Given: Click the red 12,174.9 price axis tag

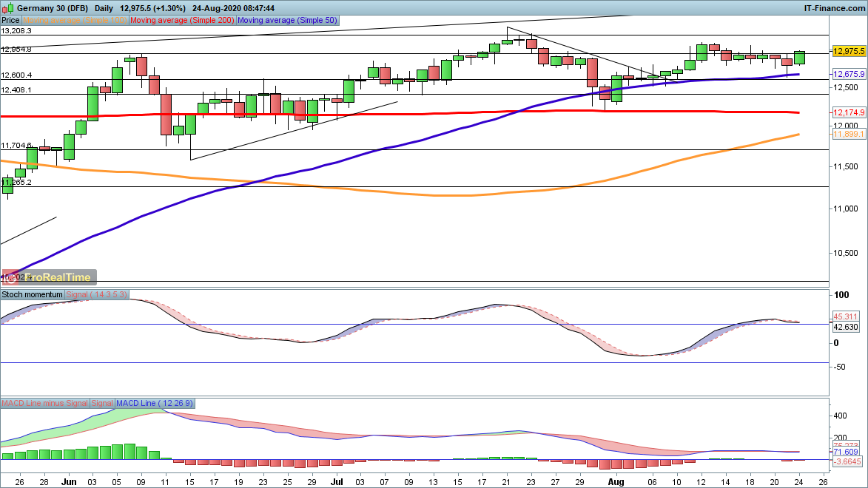Looking at the screenshot, I should 849,112.
